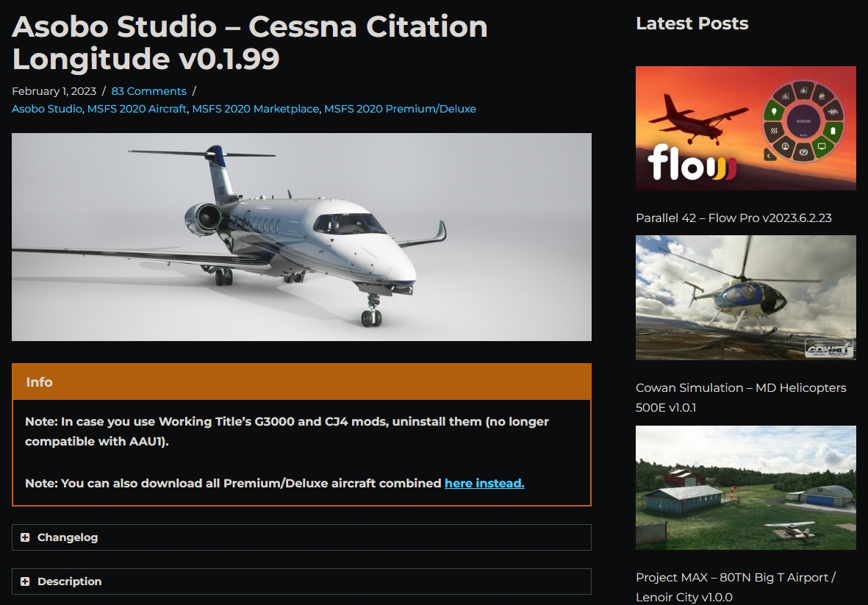Go to MSFS 2020 Marketplace category
This screenshot has width=868, height=605.
[256, 109]
